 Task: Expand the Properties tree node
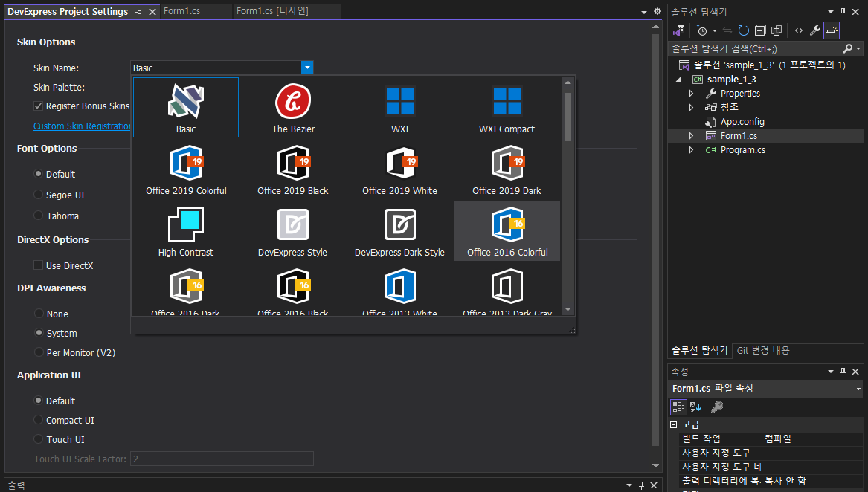pyautogui.click(x=691, y=94)
